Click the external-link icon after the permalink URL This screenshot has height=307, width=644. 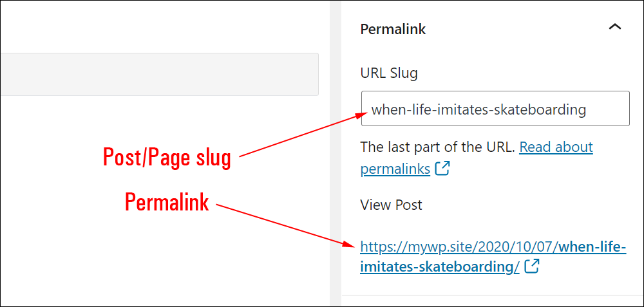coord(532,266)
